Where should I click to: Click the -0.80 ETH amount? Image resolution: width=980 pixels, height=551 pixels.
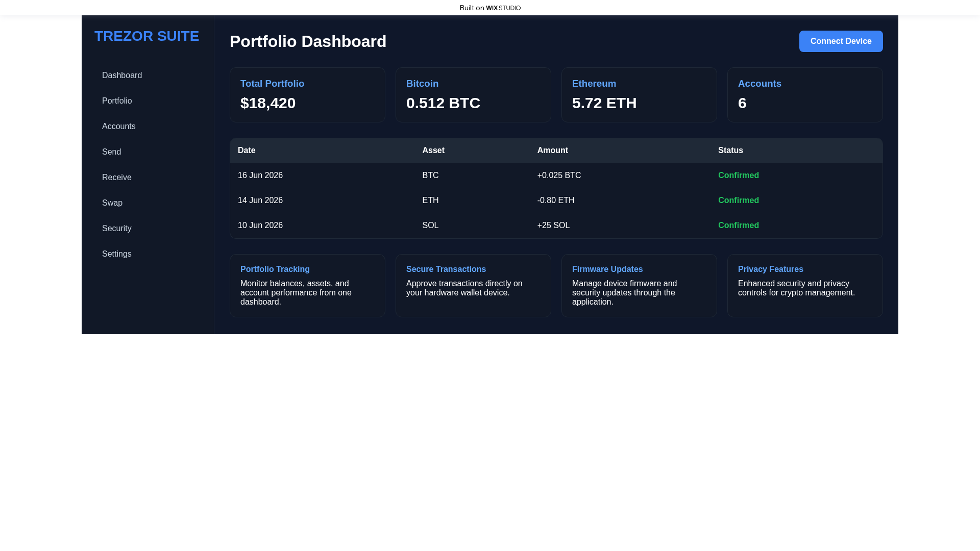tap(556, 201)
